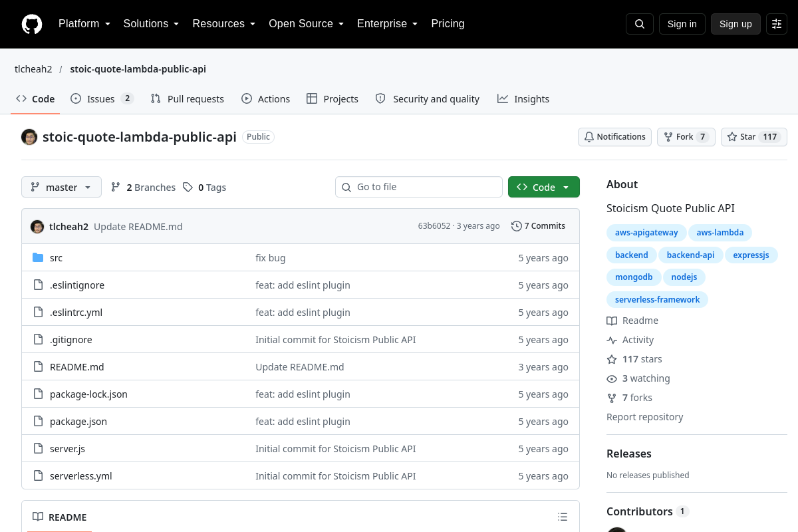Open the green Code dropdown

pyautogui.click(x=544, y=188)
